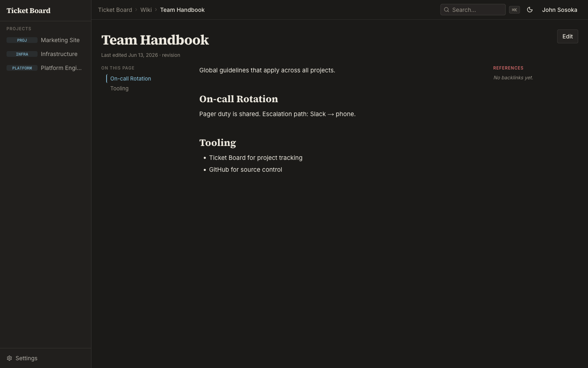
Task: Toggle dark mode moon icon
Action: point(530,10)
